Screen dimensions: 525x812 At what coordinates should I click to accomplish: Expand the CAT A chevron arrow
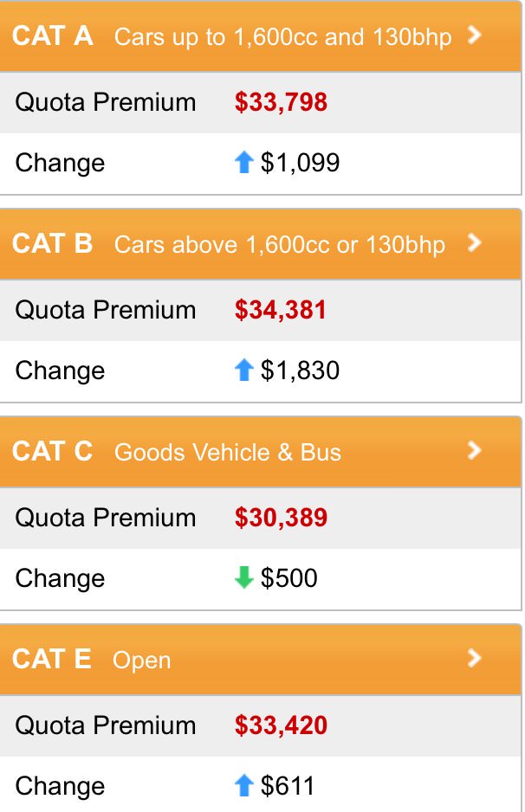point(473,35)
